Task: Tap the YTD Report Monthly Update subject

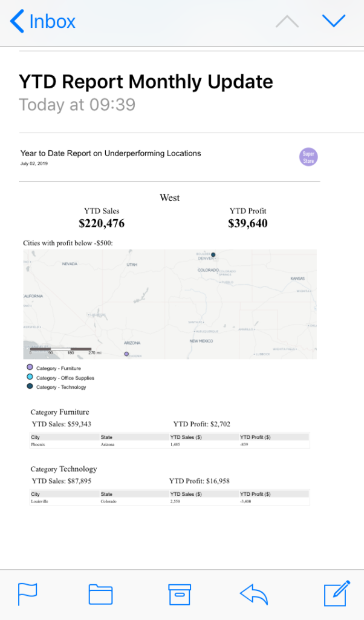Action: coord(146,81)
